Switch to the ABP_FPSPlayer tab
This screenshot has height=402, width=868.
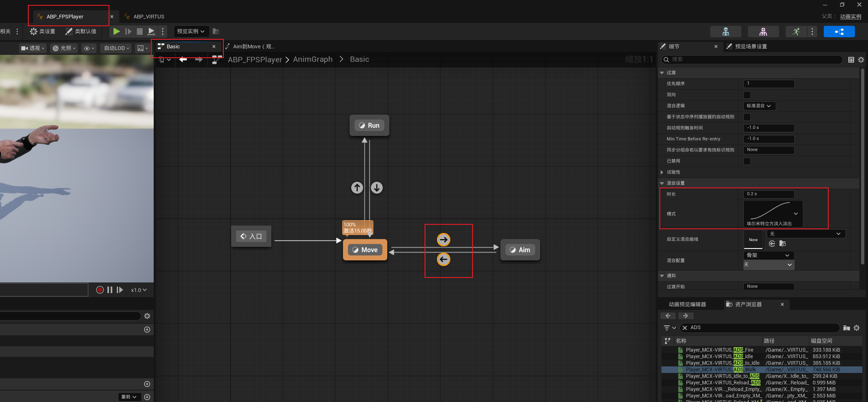65,17
